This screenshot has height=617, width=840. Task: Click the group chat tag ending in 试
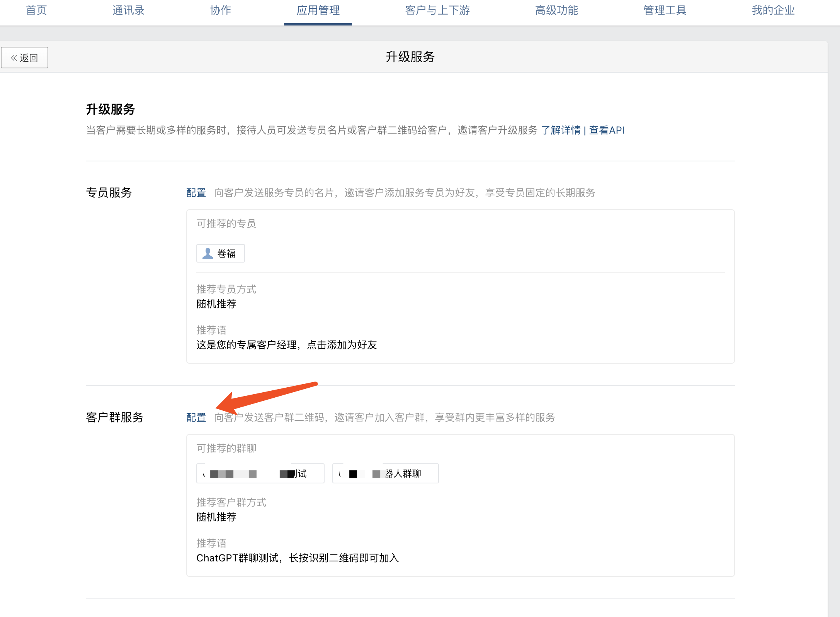click(x=260, y=473)
